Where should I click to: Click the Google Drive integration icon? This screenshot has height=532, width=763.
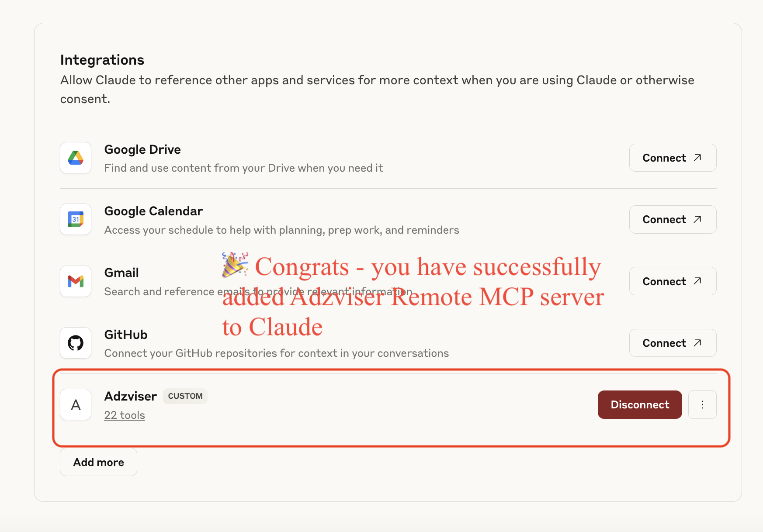point(75,158)
